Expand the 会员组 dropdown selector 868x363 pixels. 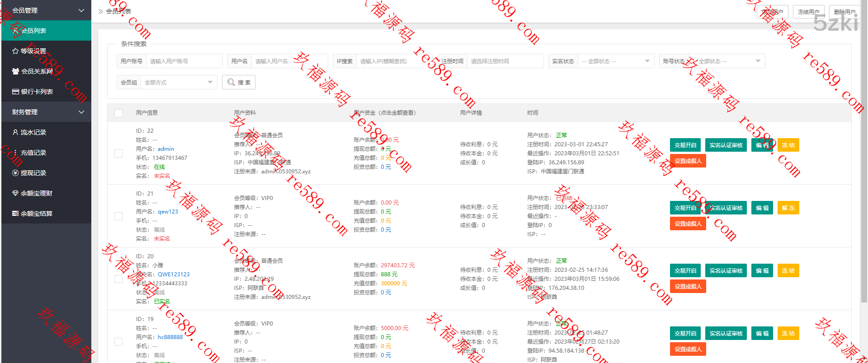pos(178,83)
